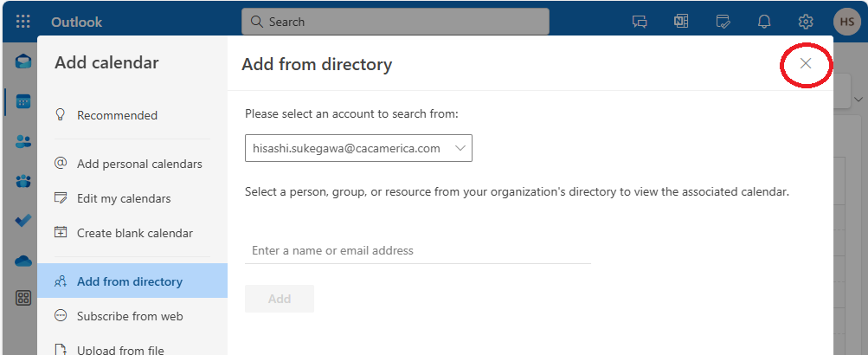Open the Office app launcher grid
This screenshot has height=355, width=868.
(x=23, y=22)
